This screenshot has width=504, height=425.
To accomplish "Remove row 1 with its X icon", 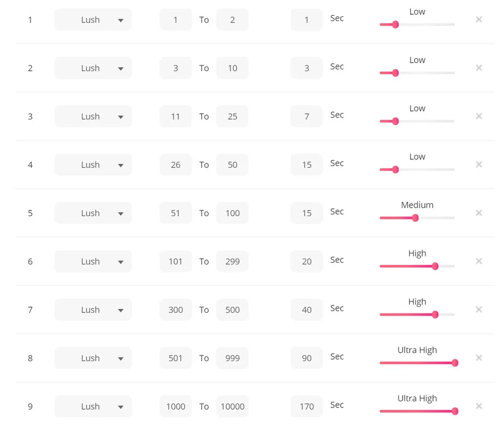I will tap(479, 19).
